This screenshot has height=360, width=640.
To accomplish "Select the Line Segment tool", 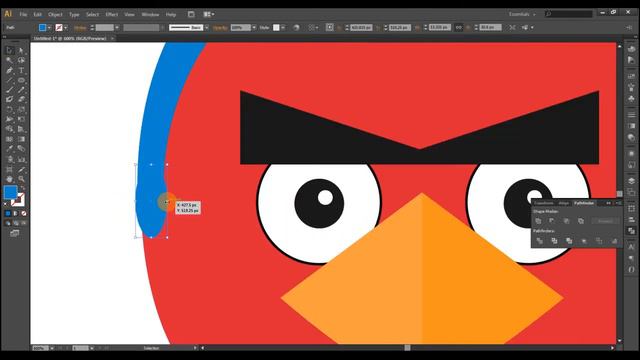I will pos(9,80).
